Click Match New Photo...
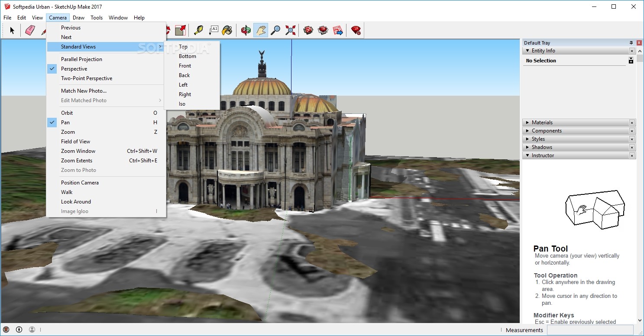 click(106, 91)
